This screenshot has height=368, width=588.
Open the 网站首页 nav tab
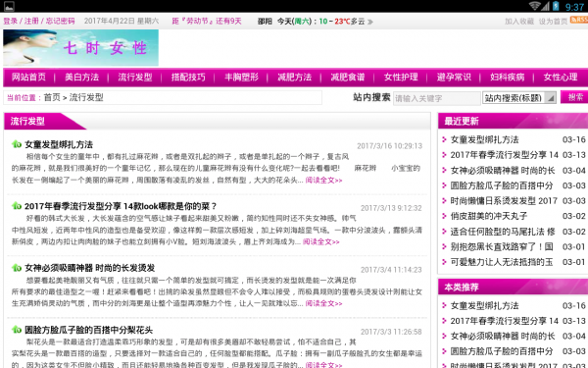pos(28,77)
